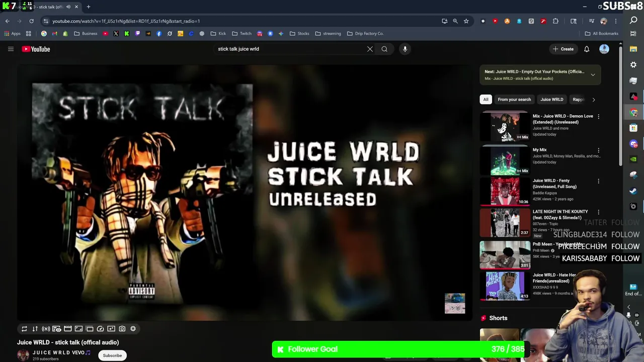Bookmark this page with the star icon
Screen dimensions: 644x362
[x=466, y=21]
